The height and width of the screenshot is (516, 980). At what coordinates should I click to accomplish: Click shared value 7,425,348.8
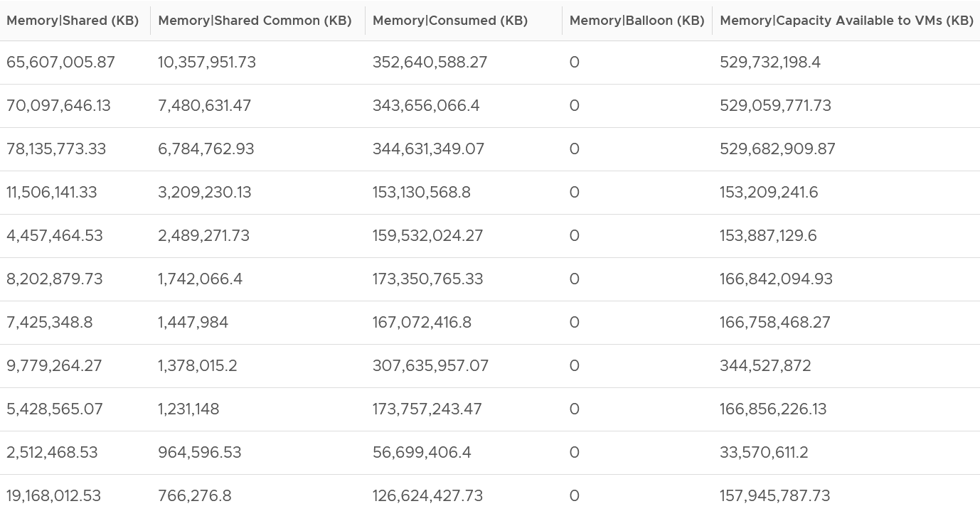[50, 323]
